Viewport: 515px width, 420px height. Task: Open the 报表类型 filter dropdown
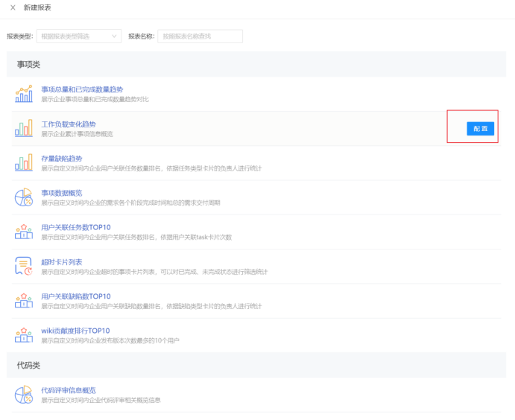coord(78,36)
